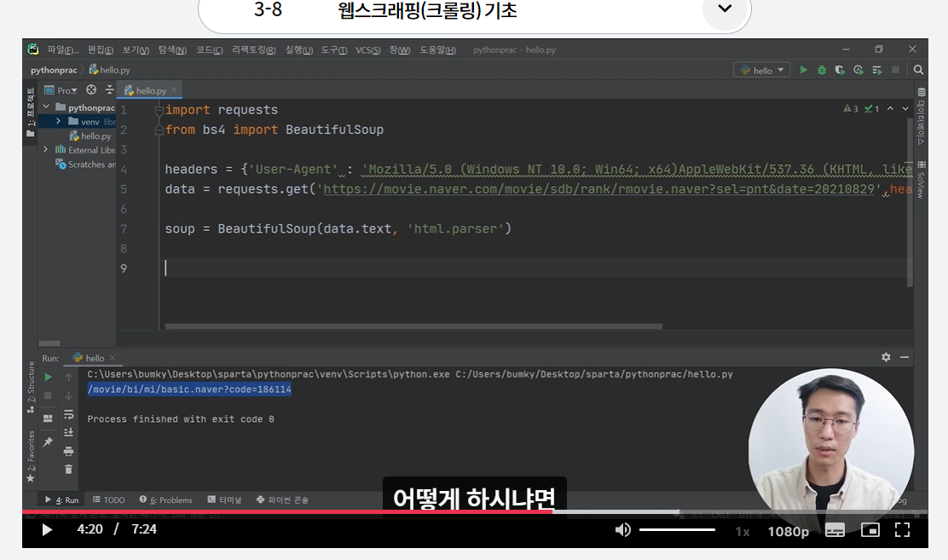The image size is (948, 560).
Task: Seek on the red video progress bar
Action: [475, 511]
